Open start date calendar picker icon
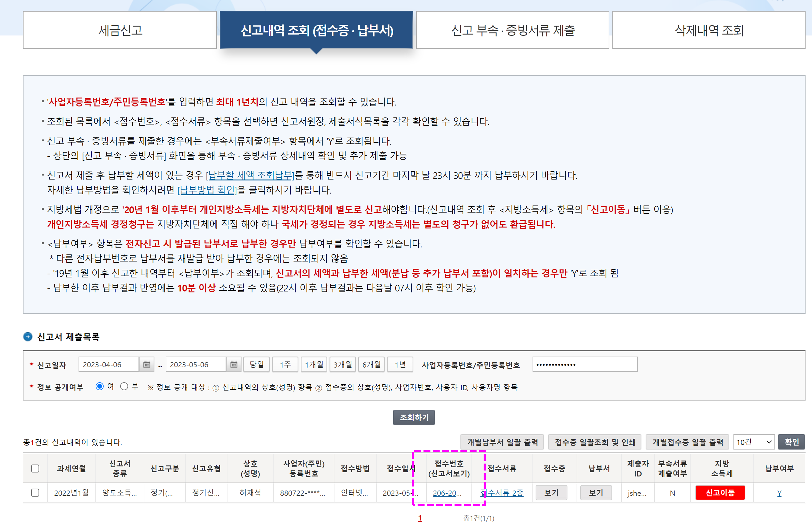 [146, 365]
